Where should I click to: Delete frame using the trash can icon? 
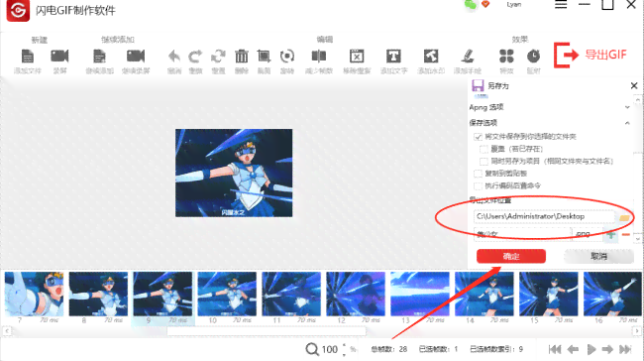242,56
